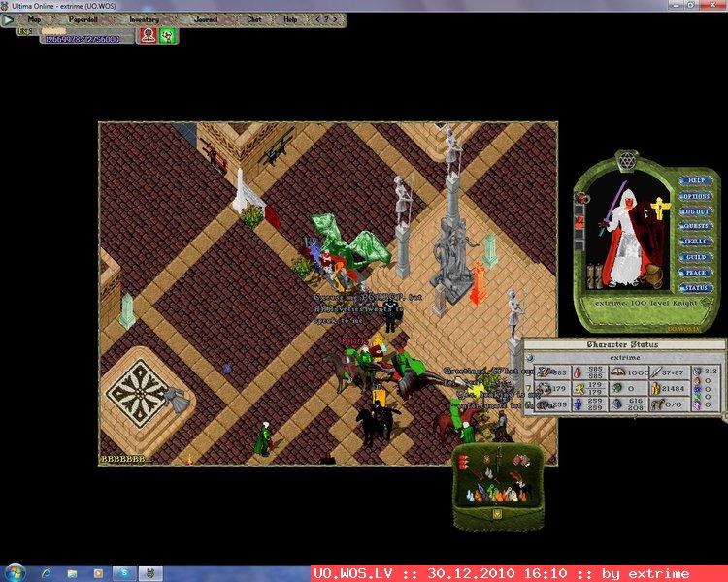This screenshot has width=728, height=582.
Task: Click the backpack on the paperdoll
Action: (x=653, y=275)
